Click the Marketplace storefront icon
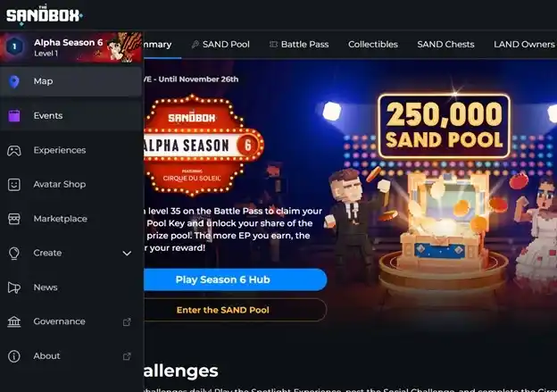This screenshot has width=557, height=392. coord(14,219)
